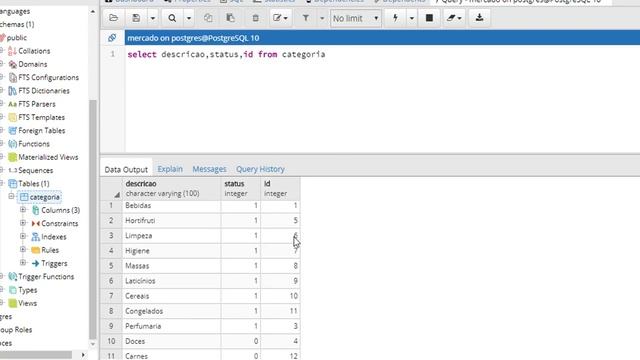Open the Edit pencil dropdown
Image resolution: width=640 pixels, height=360 pixels.
pyautogui.click(x=280, y=18)
